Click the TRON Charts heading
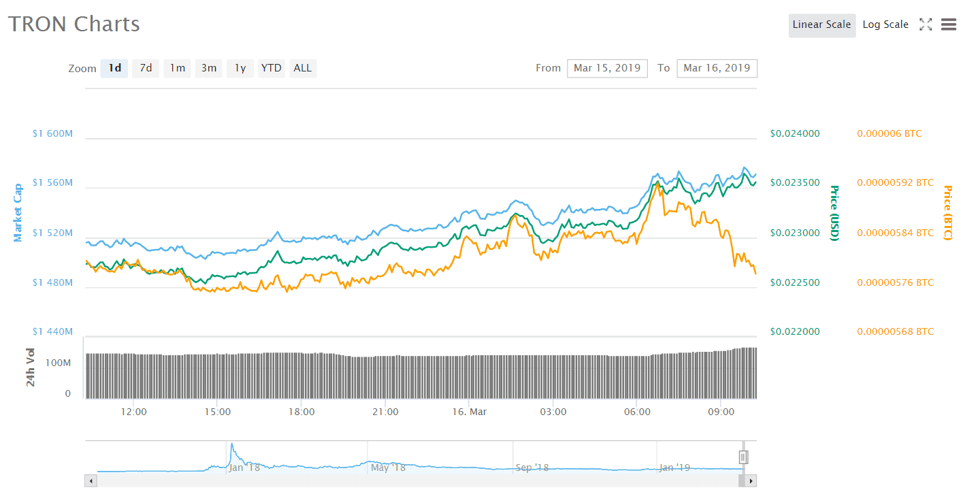Image resolution: width=980 pixels, height=492 pixels. 74,24
